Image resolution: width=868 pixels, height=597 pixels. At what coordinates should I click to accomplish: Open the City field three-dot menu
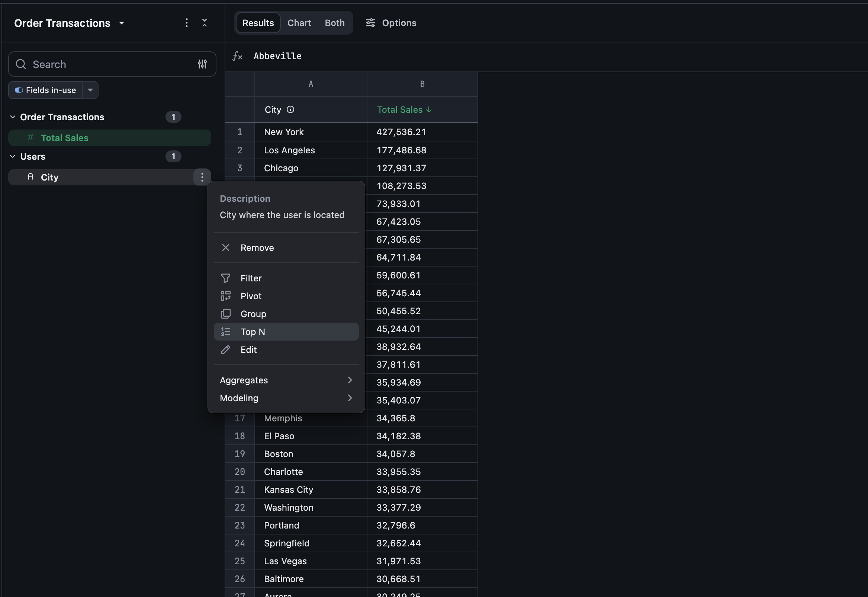tap(202, 177)
